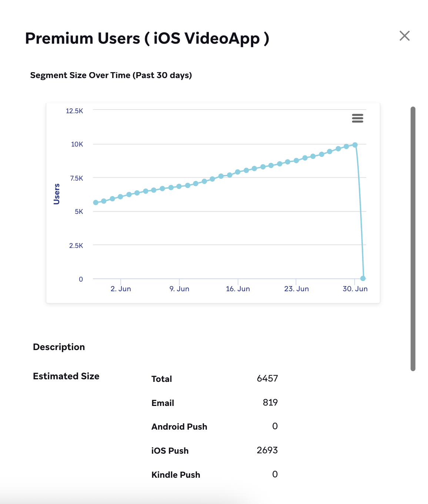428x504 pixels.
Task: Click the '30. Jun' x-axis label
Action: [x=355, y=289]
